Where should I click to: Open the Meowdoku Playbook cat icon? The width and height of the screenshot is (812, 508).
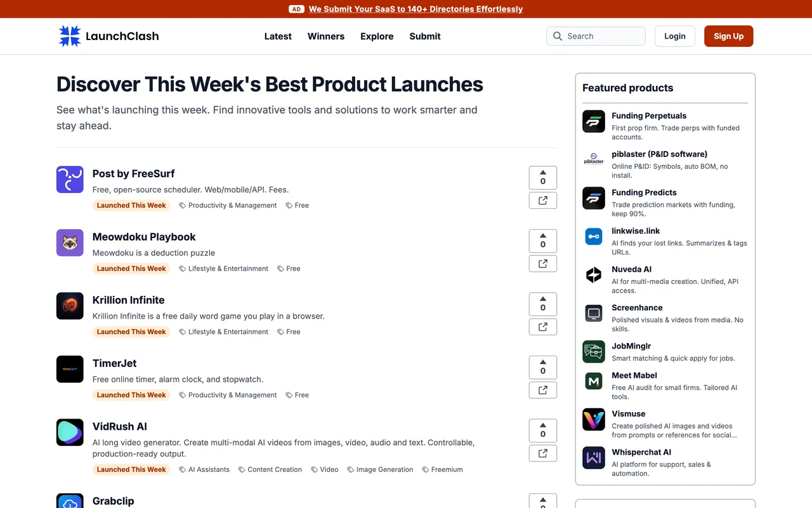[x=70, y=243]
